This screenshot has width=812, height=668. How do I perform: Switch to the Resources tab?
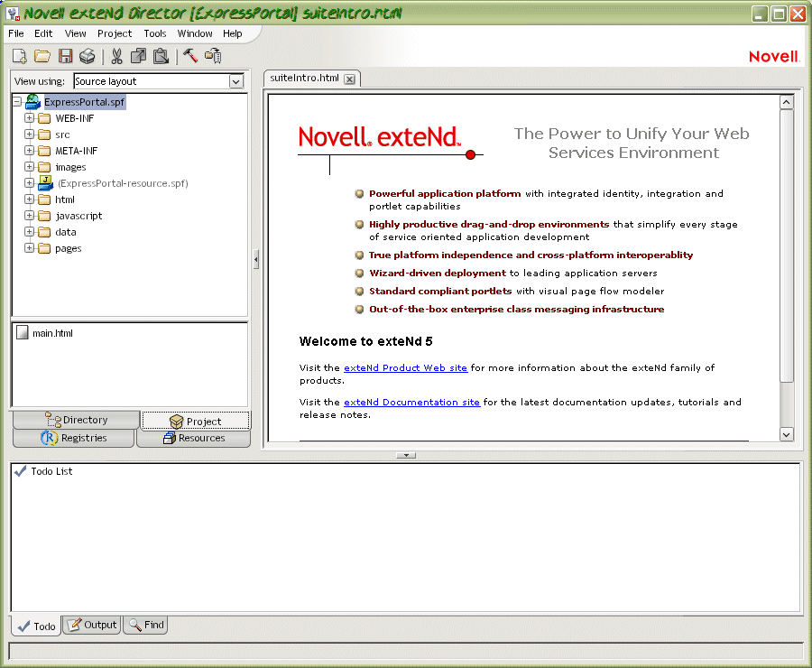pyautogui.click(x=194, y=438)
